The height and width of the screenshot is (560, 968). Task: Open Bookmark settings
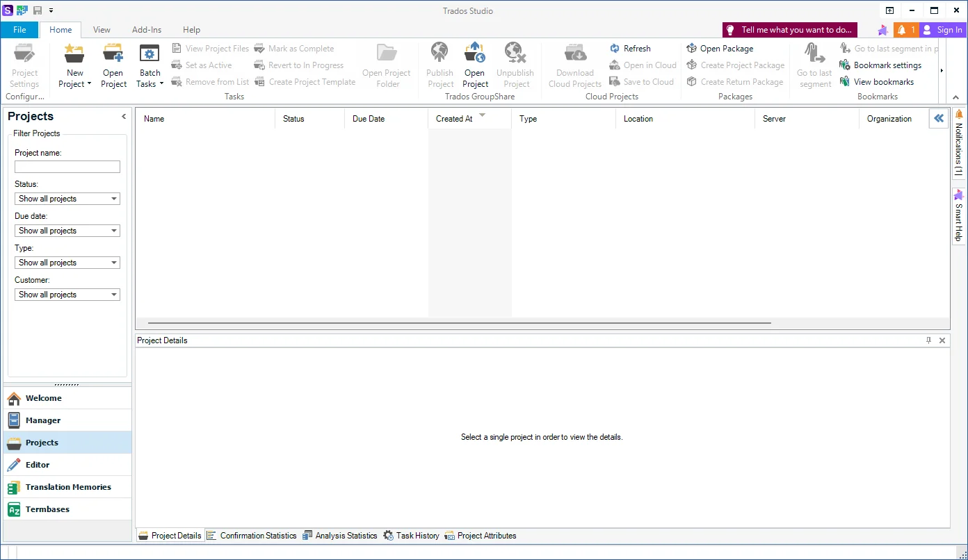tap(880, 65)
